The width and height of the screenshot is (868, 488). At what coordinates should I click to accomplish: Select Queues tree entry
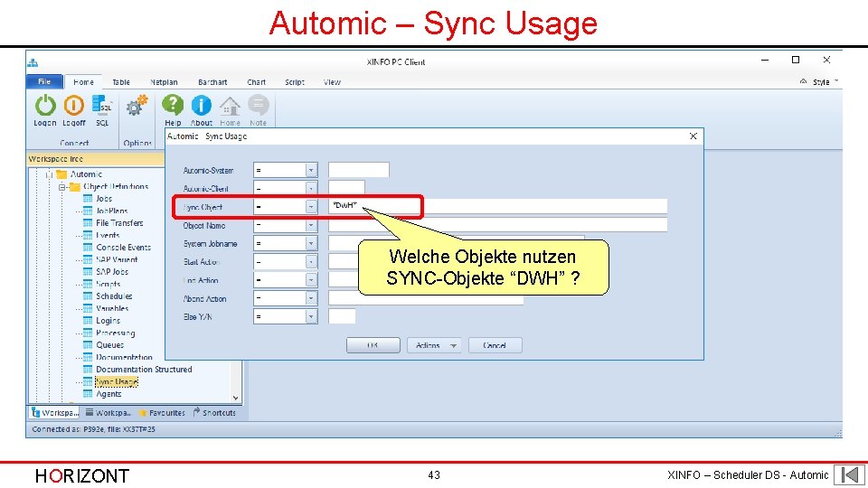[109, 344]
